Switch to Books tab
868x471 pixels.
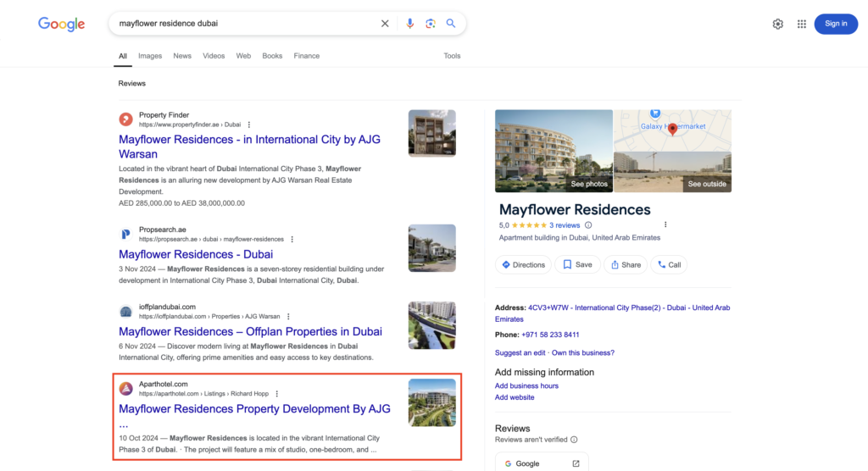click(272, 56)
